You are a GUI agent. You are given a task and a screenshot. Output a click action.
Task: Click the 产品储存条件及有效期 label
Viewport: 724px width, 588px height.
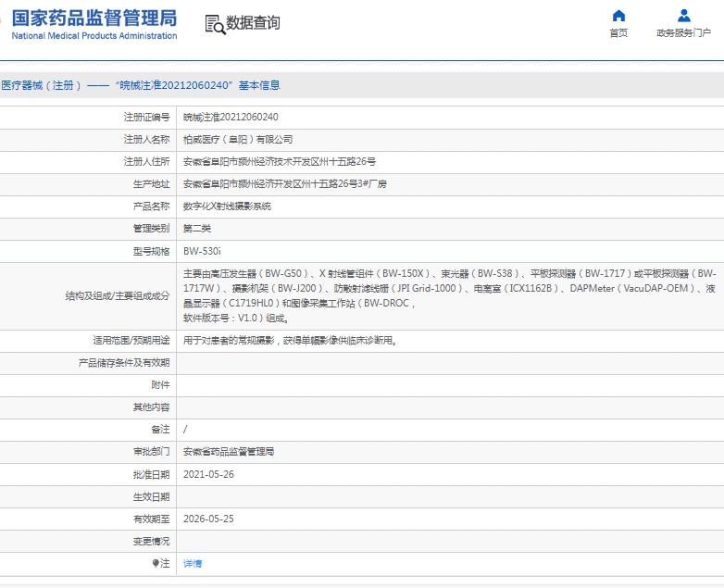[124, 363]
